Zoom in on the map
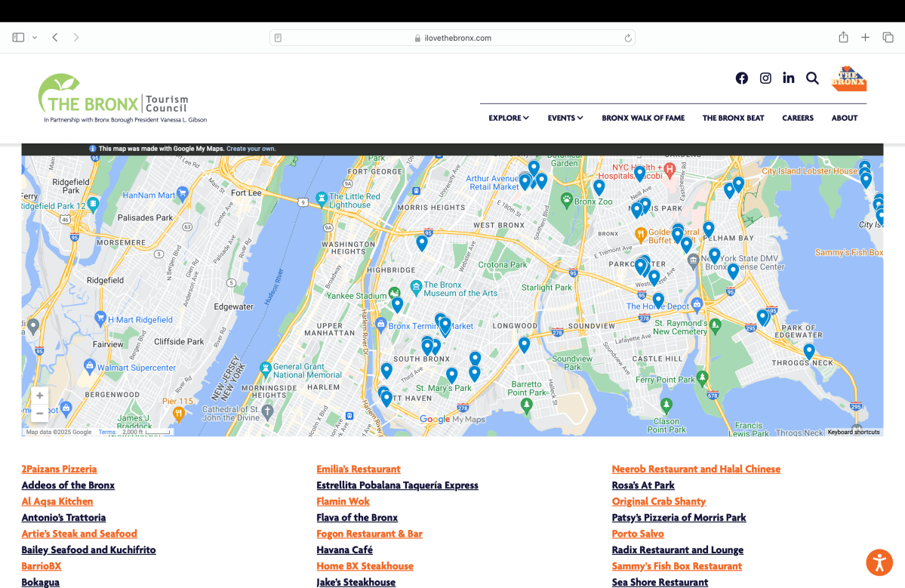 click(39, 396)
